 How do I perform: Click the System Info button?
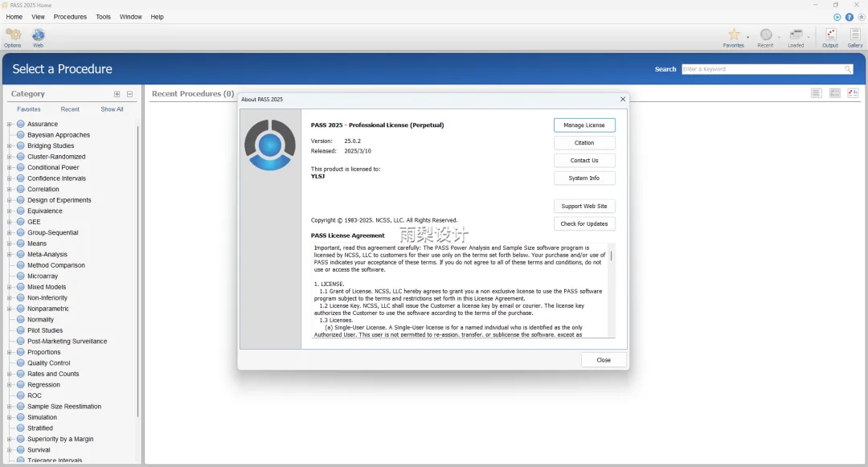tap(584, 178)
